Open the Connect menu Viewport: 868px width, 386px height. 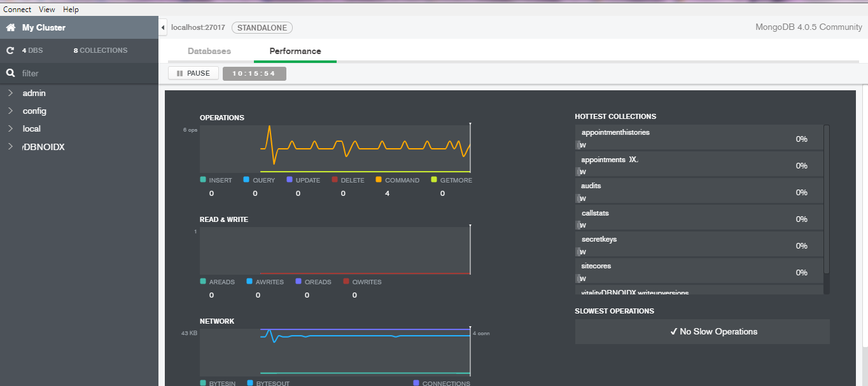coord(17,9)
